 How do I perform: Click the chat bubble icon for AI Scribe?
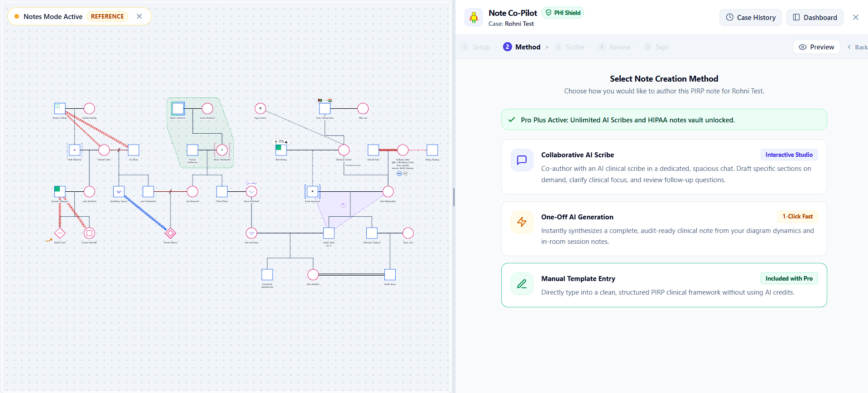522,160
